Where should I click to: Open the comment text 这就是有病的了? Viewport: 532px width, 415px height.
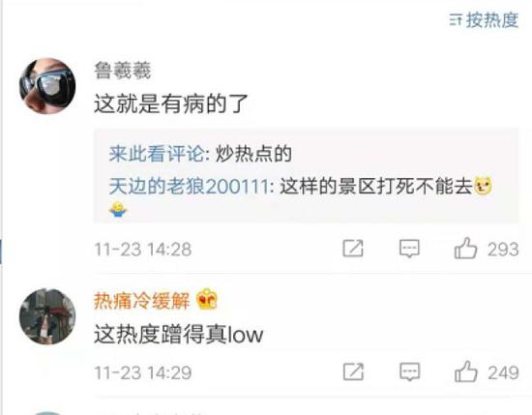click(171, 104)
